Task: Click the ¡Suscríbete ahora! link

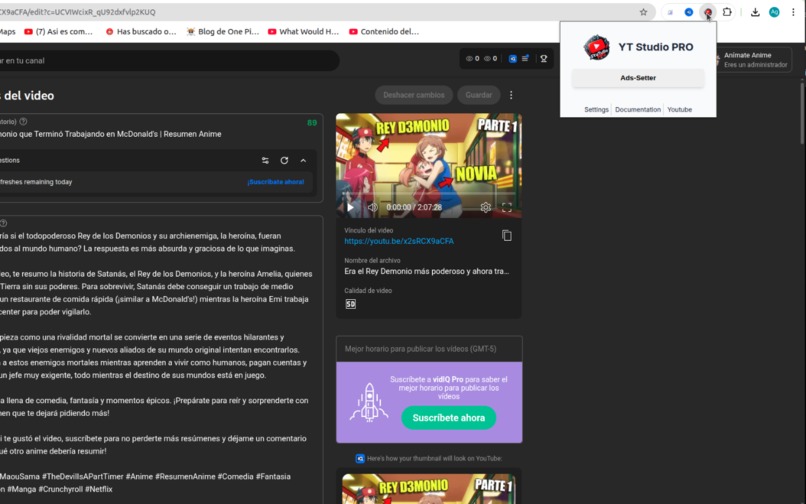Action: coord(276,182)
